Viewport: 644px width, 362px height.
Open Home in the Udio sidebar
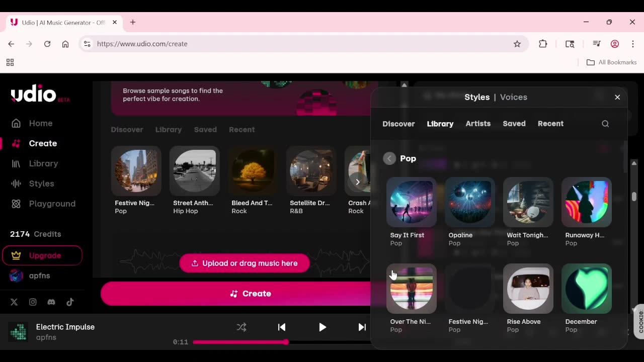click(32, 123)
